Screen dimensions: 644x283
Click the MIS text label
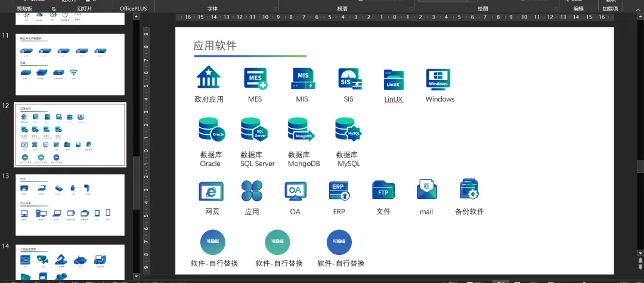tap(302, 99)
